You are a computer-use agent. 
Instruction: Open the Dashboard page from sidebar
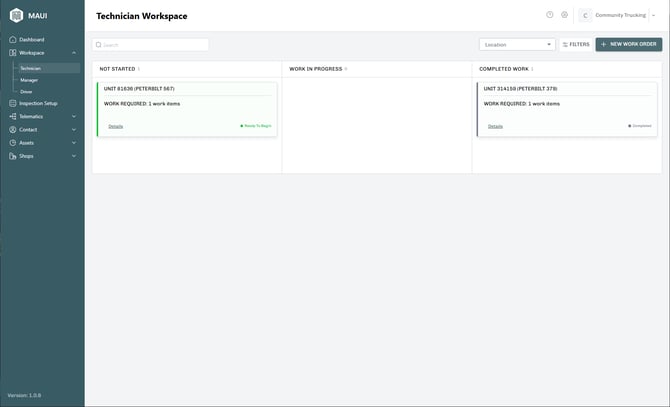click(x=32, y=39)
